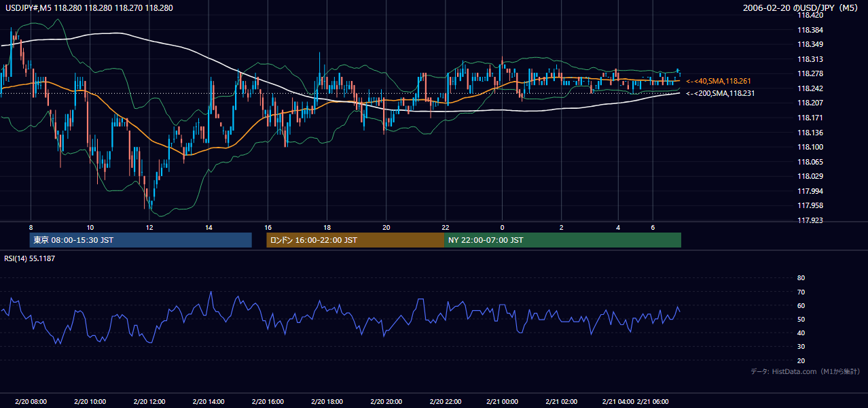Click price axis label 117.994
This screenshot has height=408, width=868.
810,191
